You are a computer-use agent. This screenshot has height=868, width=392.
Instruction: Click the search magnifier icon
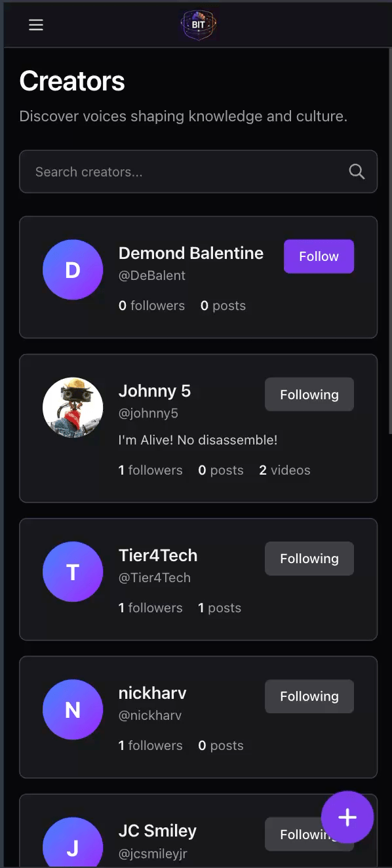356,171
